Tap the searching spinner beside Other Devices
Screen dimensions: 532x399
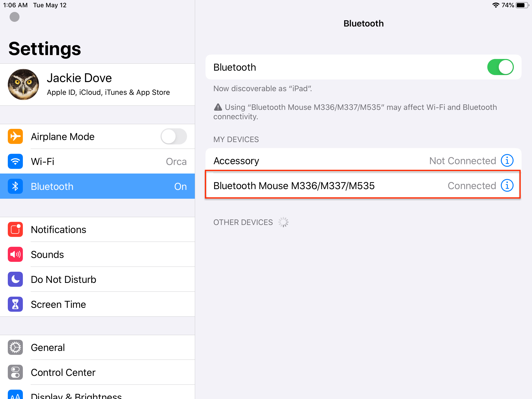283,222
